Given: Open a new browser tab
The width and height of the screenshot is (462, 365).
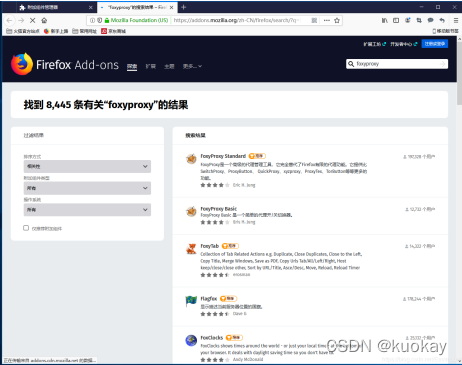Looking at the screenshot, I should 184,7.
